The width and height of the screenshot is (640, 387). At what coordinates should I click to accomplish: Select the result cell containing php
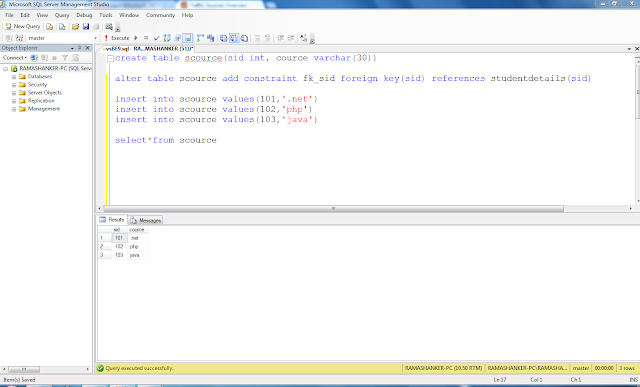pyautogui.click(x=137, y=246)
